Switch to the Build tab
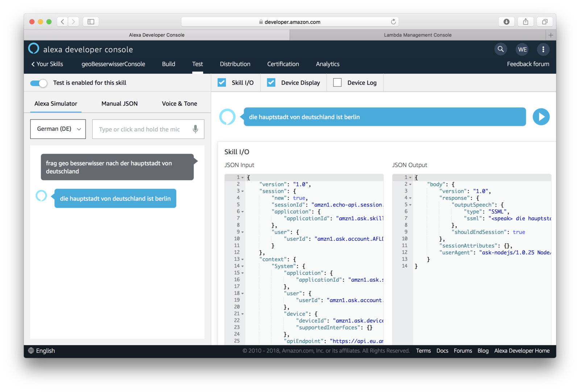The height and width of the screenshot is (392, 580). tap(169, 64)
